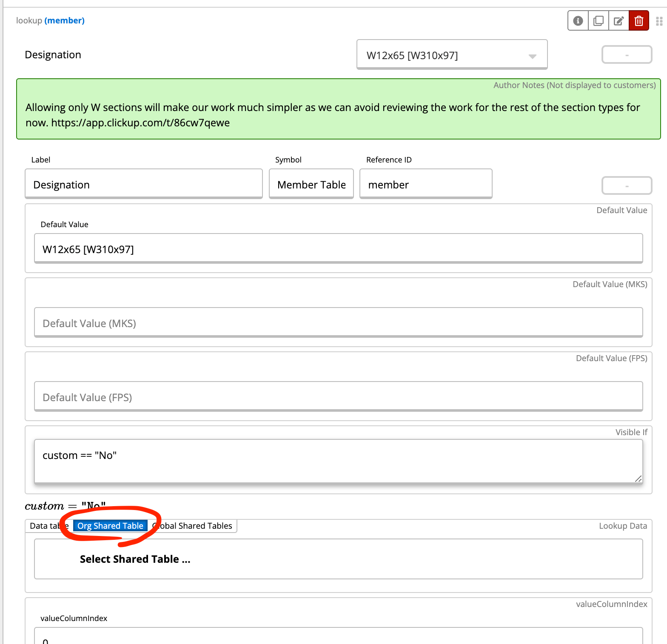Click the Lookup Data section label
Viewport: 667px width, 644px height.
[x=623, y=526]
